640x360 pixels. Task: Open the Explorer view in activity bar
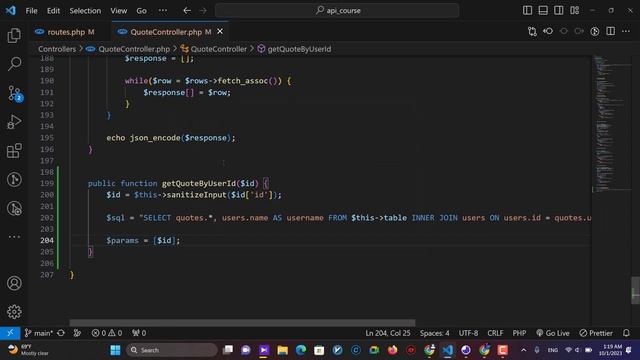click(14, 36)
